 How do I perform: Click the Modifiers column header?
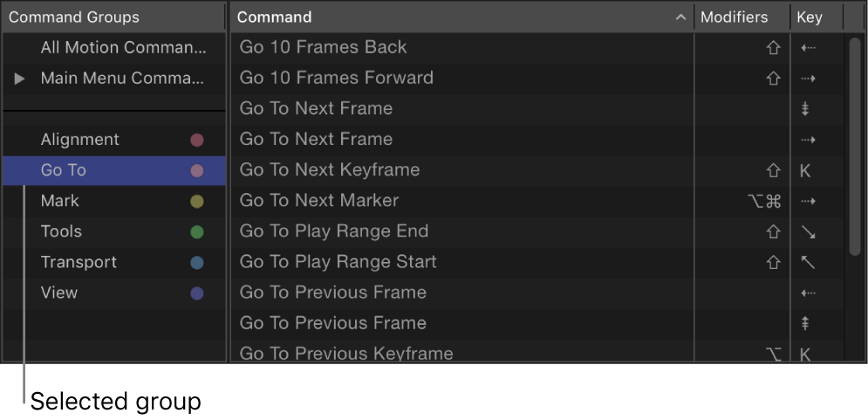pyautogui.click(x=734, y=17)
